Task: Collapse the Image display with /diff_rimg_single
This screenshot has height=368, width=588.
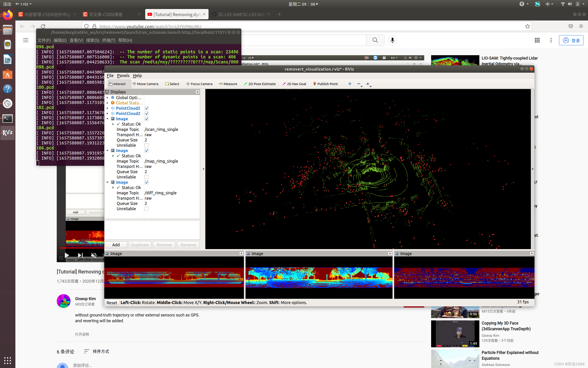Action: [107, 182]
